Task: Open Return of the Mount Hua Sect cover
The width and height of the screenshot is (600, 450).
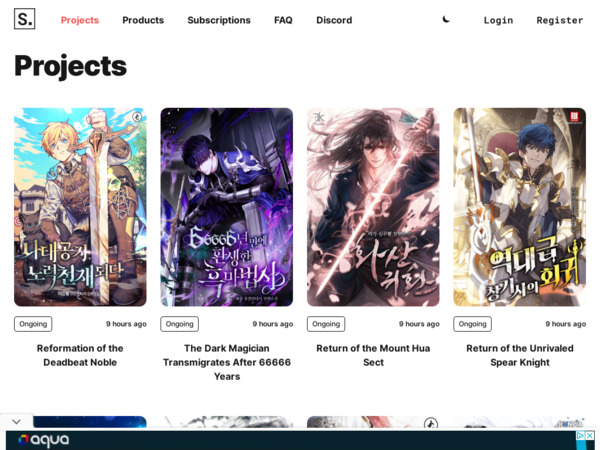Action: 373,207
